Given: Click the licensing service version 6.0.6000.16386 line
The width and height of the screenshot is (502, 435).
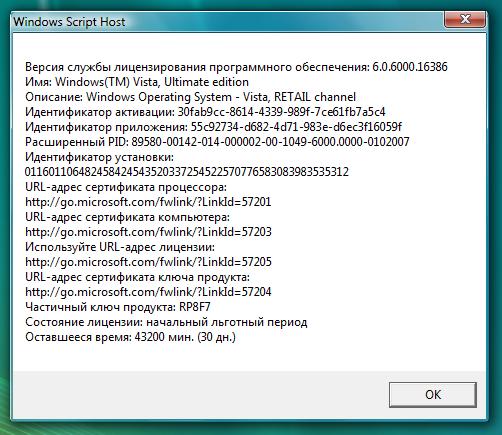Looking at the screenshot, I should 236,67.
